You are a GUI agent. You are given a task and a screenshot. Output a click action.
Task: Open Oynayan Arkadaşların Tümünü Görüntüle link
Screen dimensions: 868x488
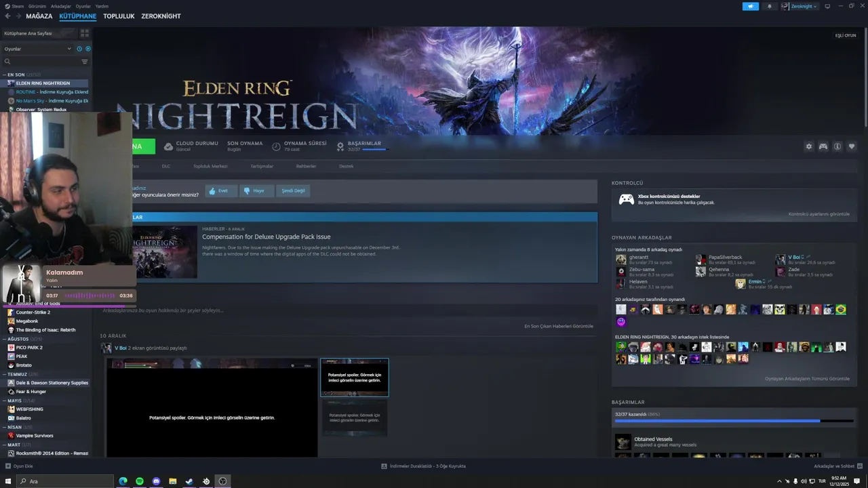pyautogui.click(x=807, y=379)
